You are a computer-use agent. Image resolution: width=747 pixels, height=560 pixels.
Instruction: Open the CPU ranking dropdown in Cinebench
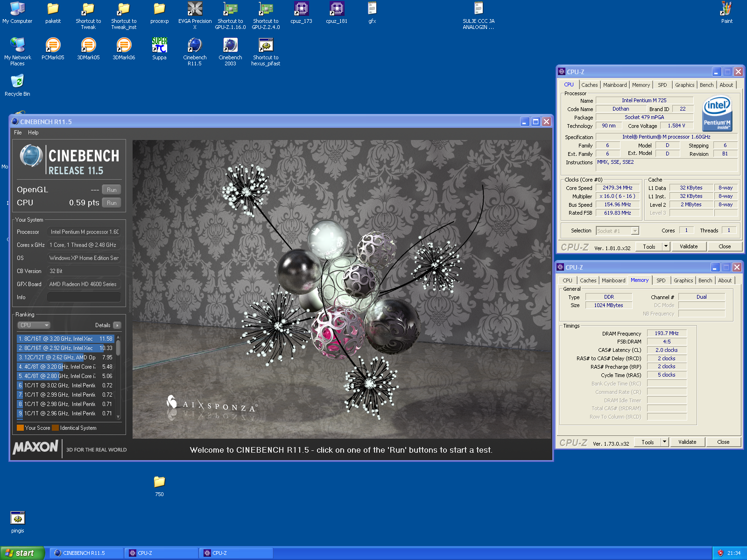34,325
